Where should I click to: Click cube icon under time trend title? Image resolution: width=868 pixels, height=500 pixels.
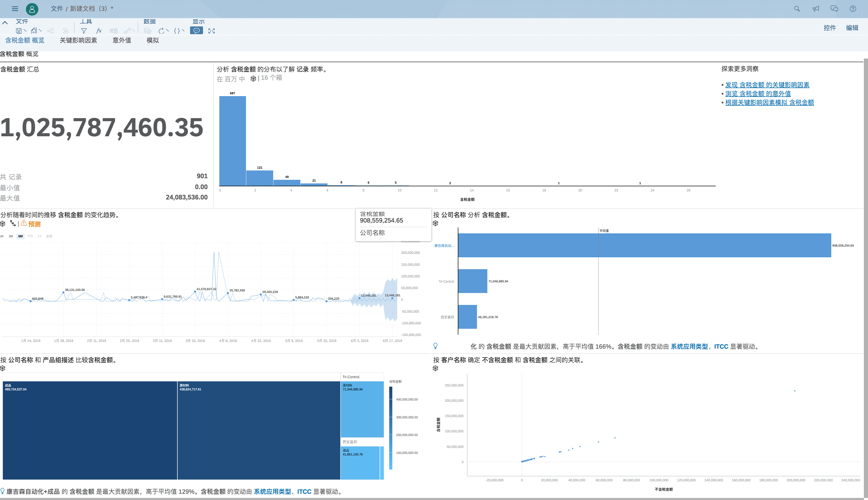click(3, 224)
